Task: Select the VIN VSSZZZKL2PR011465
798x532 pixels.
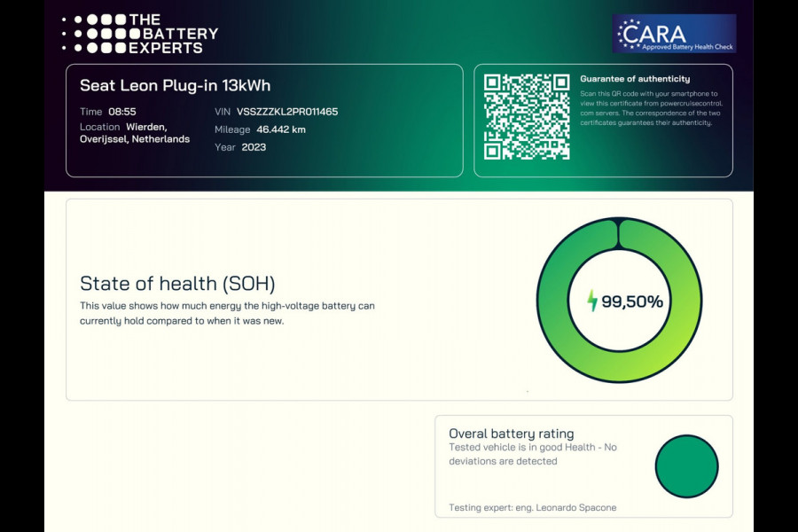Action: tap(287, 112)
